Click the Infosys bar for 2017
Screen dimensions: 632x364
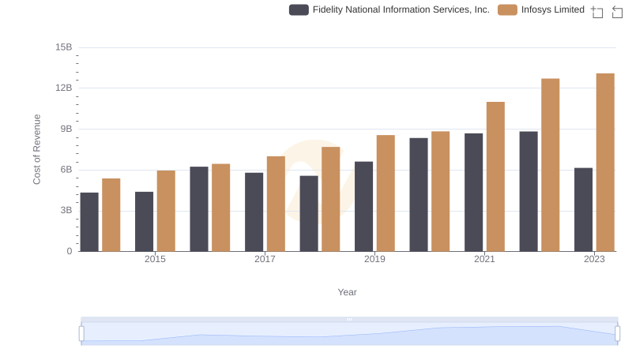pyautogui.click(x=276, y=205)
